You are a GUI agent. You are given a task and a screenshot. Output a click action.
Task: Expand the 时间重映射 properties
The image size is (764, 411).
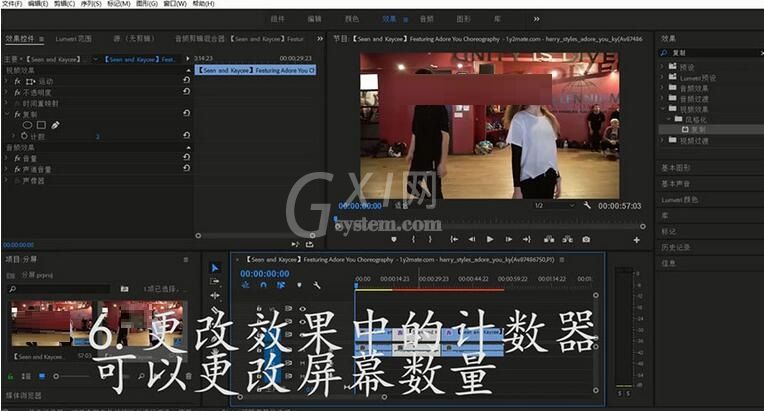[x=6, y=103]
